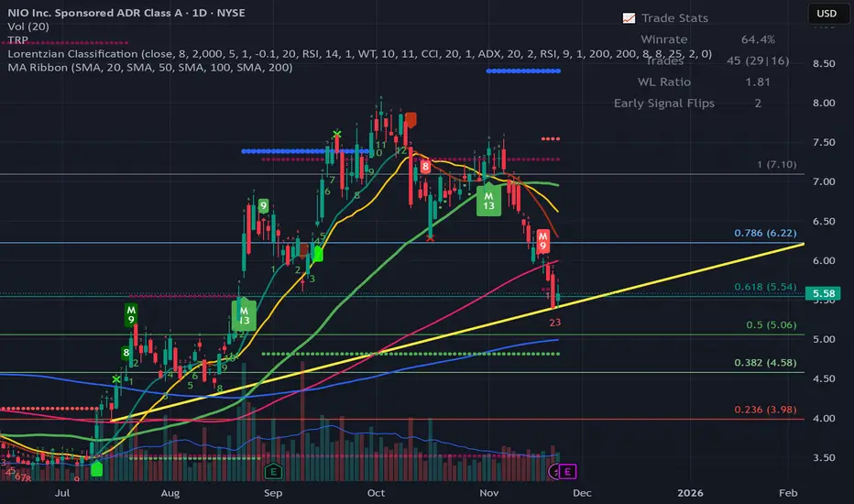Image resolution: width=854 pixels, height=504 pixels.
Task: Select the Fib level label 0.382 (4.58)
Action: 765,362
